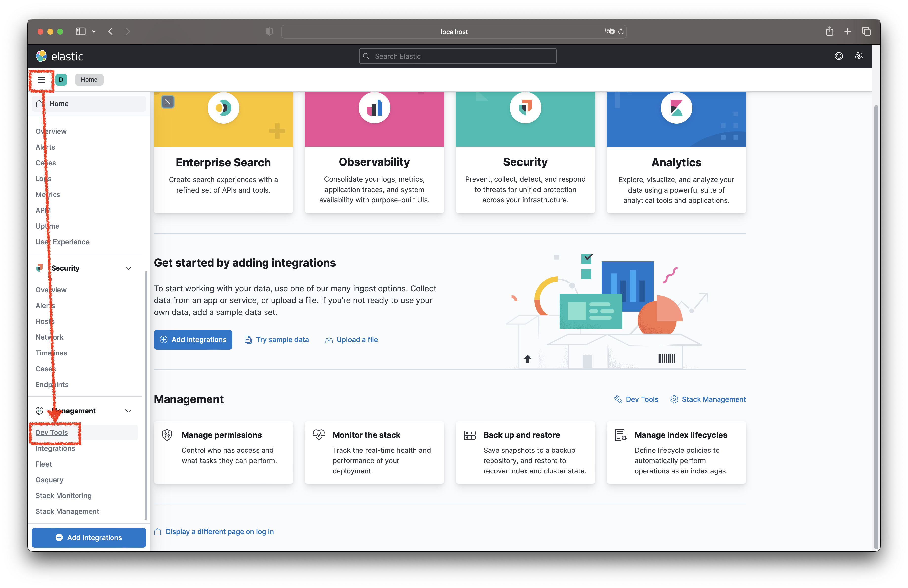The height and width of the screenshot is (588, 908).
Task: Click the Search Elastic field
Action: tap(457, 56)
